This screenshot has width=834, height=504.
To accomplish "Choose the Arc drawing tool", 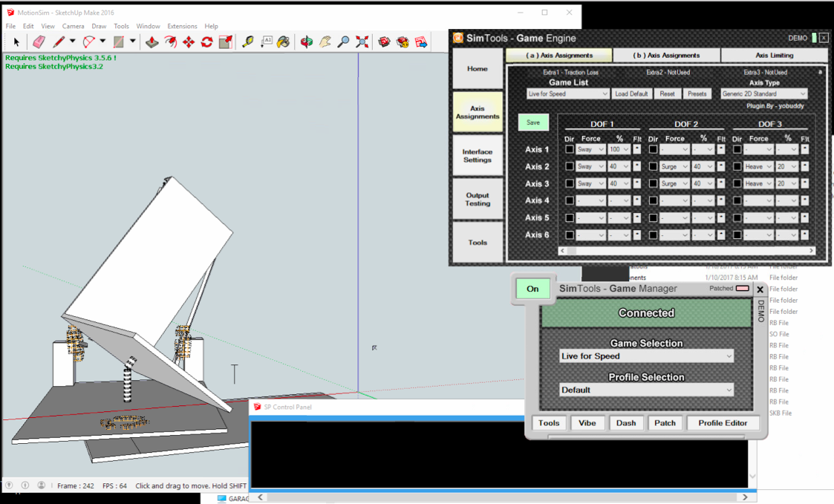I will (x=89, y=42).
